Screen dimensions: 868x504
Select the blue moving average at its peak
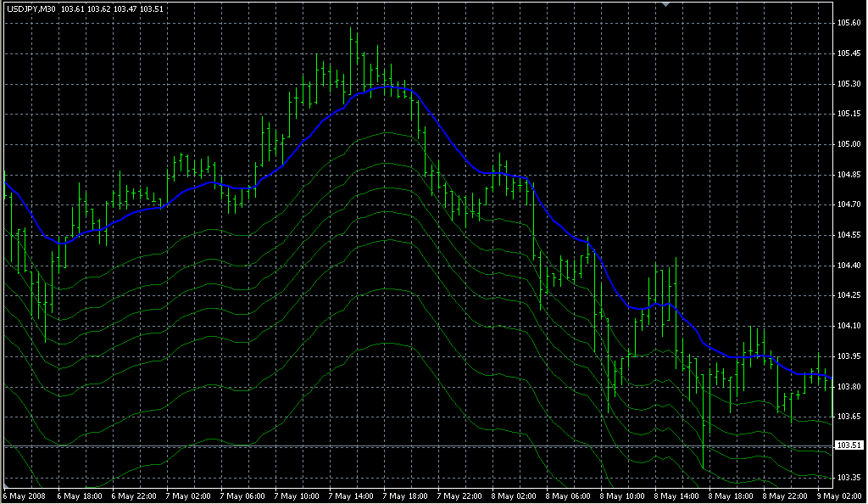click(x=386, y=87)
